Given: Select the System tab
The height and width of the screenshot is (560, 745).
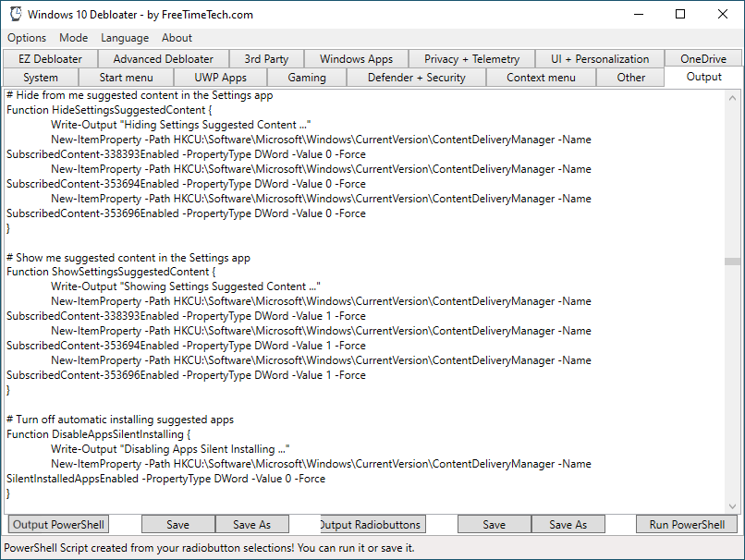Looking at the screenshot, I should 41,78.
